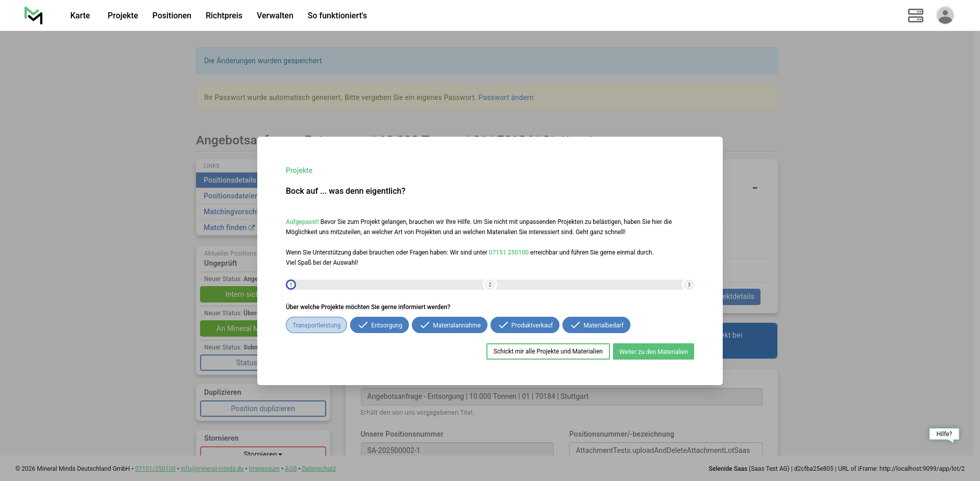The height and width of the screenshot is (481, 980).
Task: Open the Projekte menu
Action: pyautogui.click(x=122, y=15)
